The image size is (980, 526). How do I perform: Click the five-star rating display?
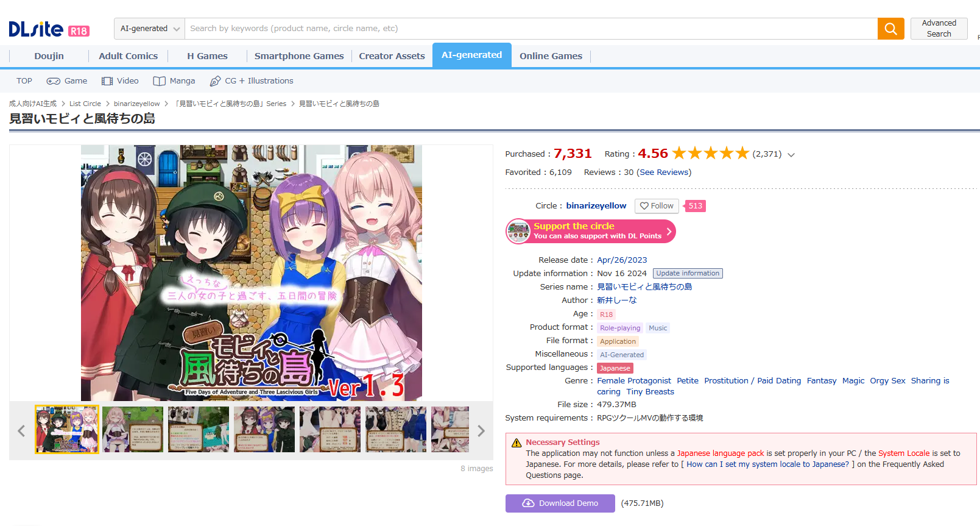click(x=710, y=153)
